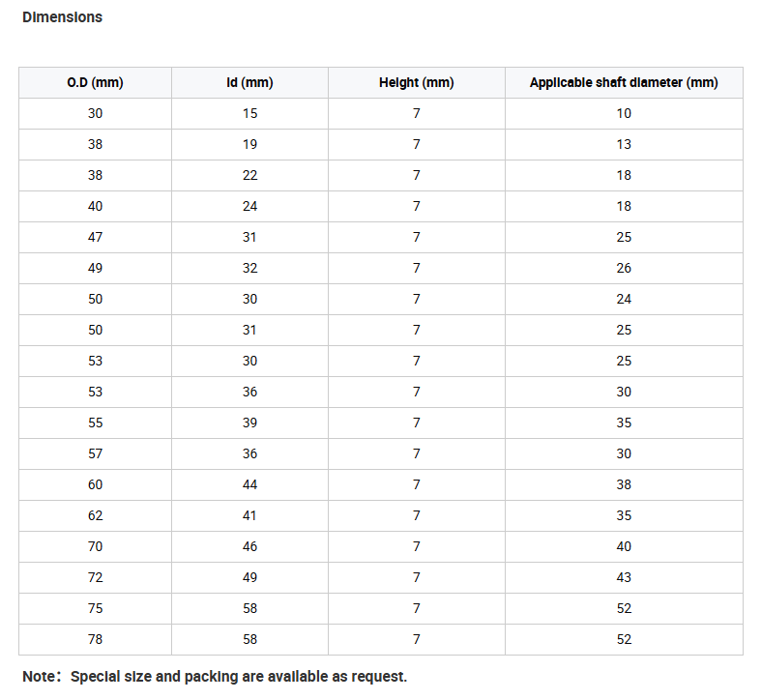Click the note about special size and packing
Screen dimensions: 761x700
[215, 676]
